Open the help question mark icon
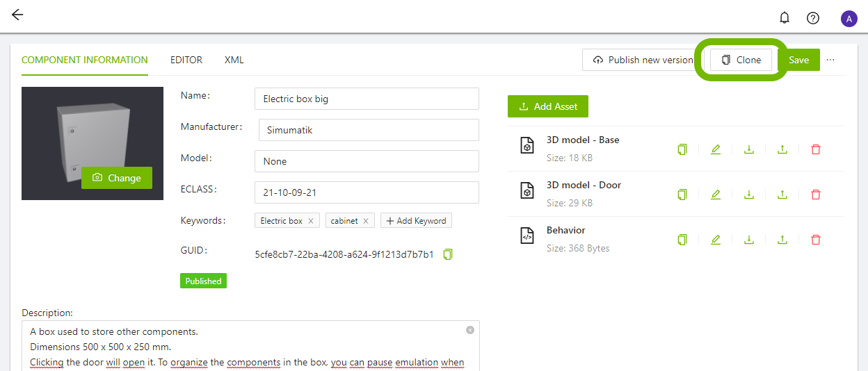Image resolution: width=868 pixels, height=371 pixels. 813,18
